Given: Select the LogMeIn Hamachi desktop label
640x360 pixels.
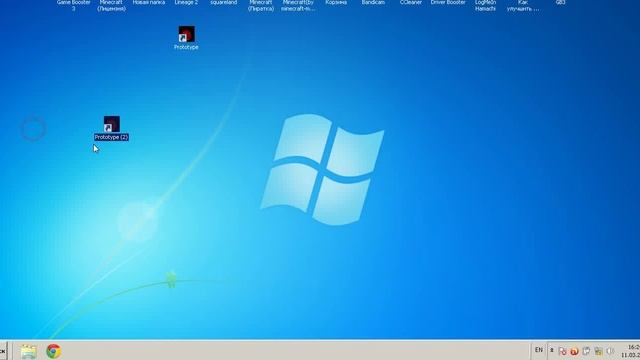Looking at the screenshot, I should [485, 5].
